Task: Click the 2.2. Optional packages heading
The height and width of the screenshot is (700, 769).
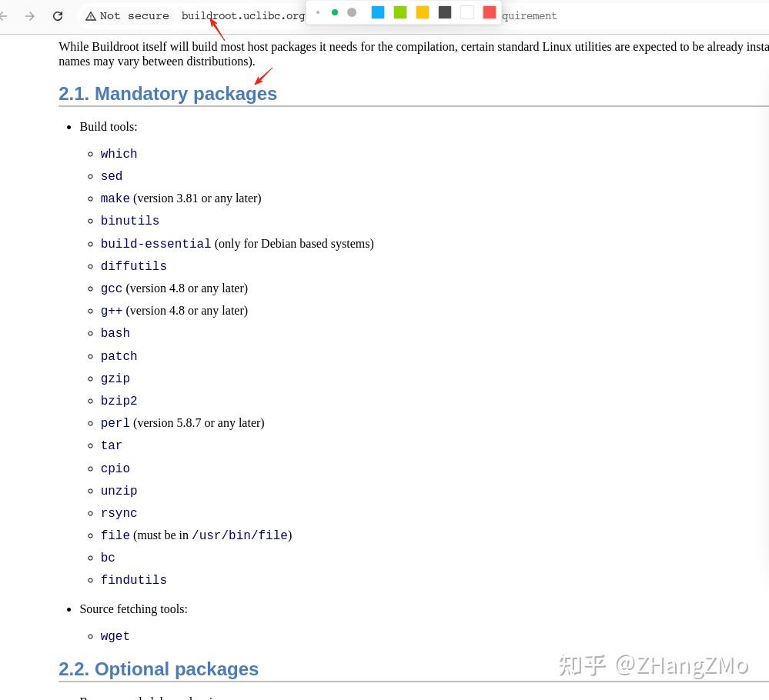Action: click(x=159, y=669)
